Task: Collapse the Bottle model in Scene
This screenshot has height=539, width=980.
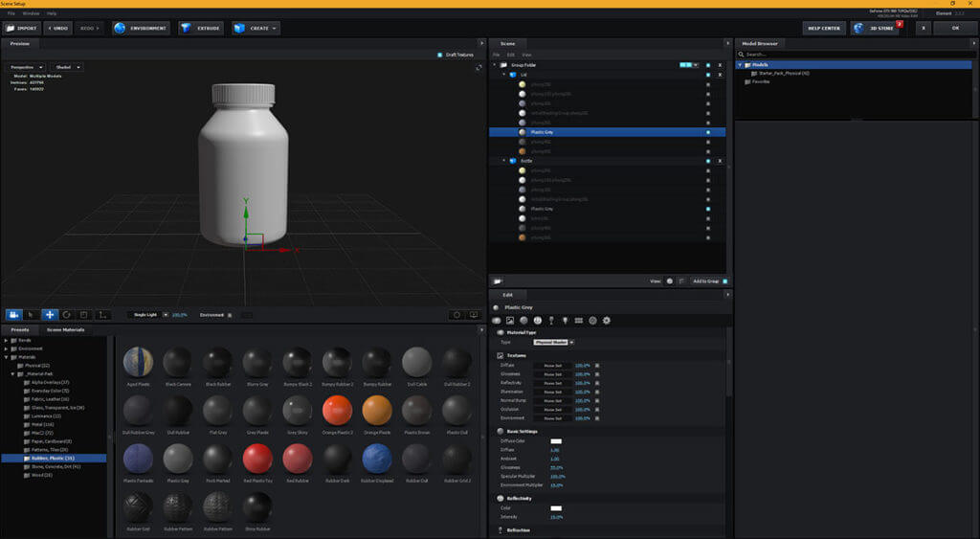Action: pyautogui.click(x=504, y=161)
